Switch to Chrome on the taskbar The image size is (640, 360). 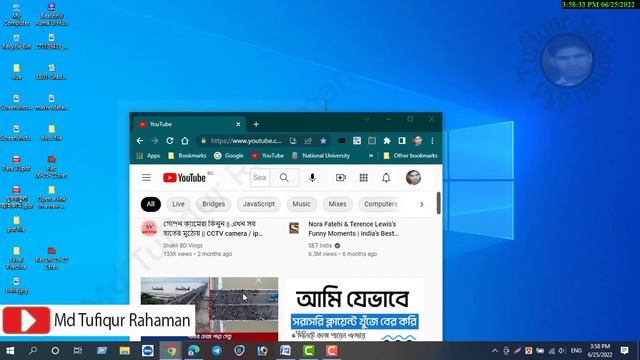(171, 351)
